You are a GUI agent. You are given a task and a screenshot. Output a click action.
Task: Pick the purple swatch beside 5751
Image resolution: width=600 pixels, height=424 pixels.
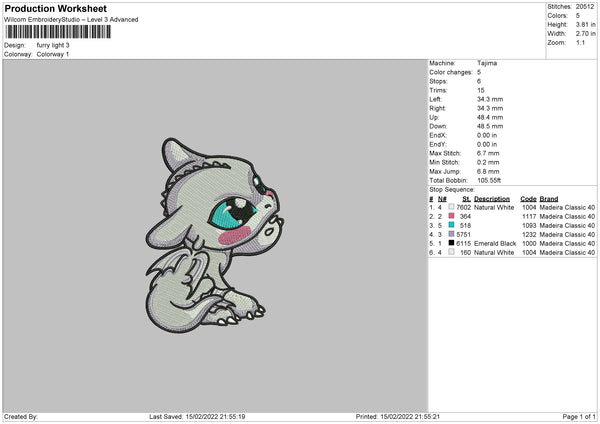451,234
